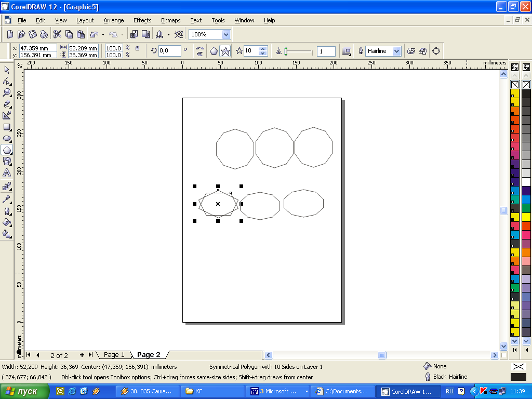The image size is (532, 399).
Task: Click the sharpness value field showing 1
Action: 326,51
